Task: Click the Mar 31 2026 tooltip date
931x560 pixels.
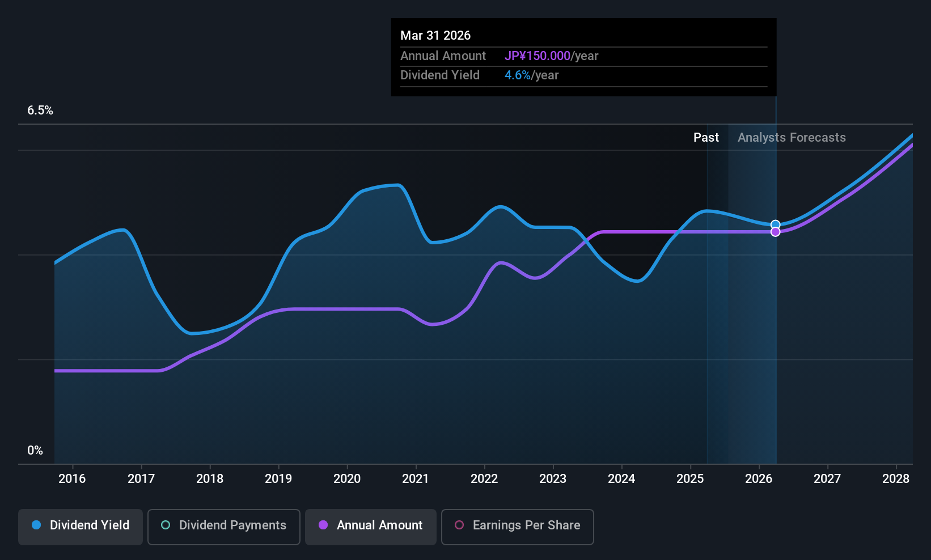Action: pyautogui.click(x=435, y=36)
